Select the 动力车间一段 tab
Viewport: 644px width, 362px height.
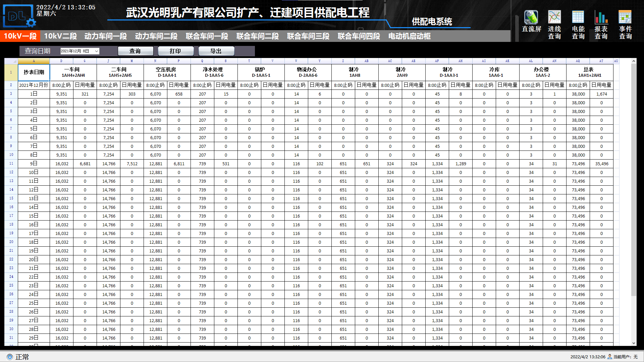(106, 36)
